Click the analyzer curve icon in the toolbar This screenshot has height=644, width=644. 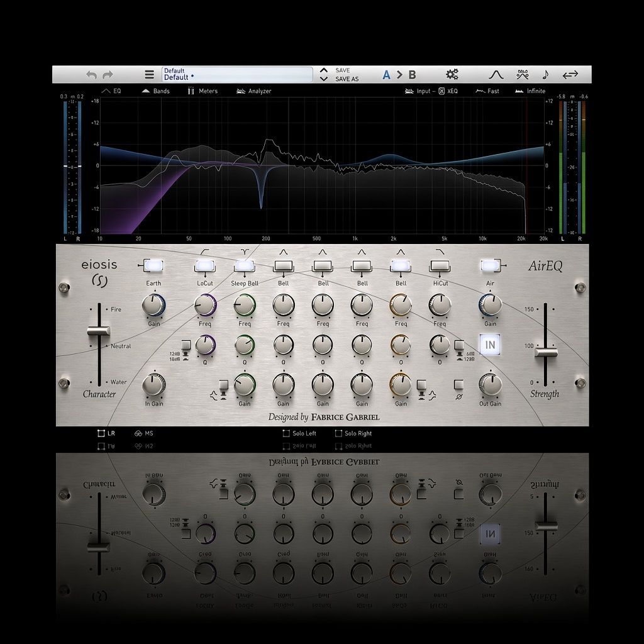pos(523,74)
